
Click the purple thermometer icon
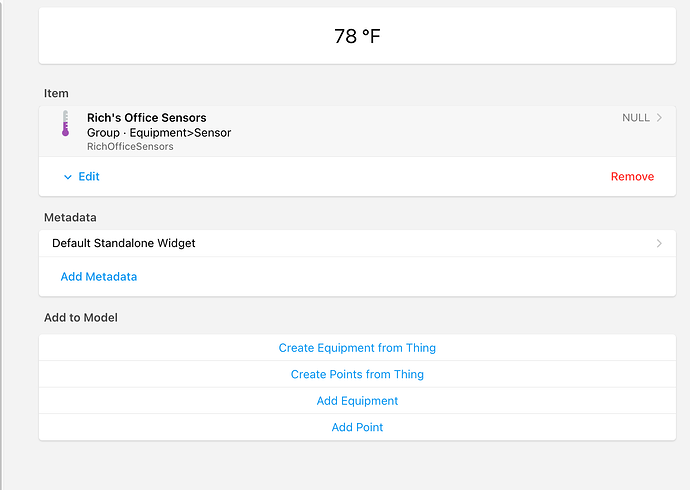click(65, 123)
